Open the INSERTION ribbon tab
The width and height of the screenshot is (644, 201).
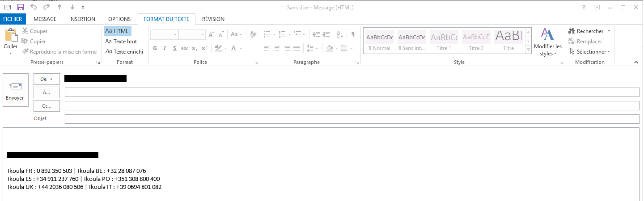pyautogui.click(x=82, y=19)
